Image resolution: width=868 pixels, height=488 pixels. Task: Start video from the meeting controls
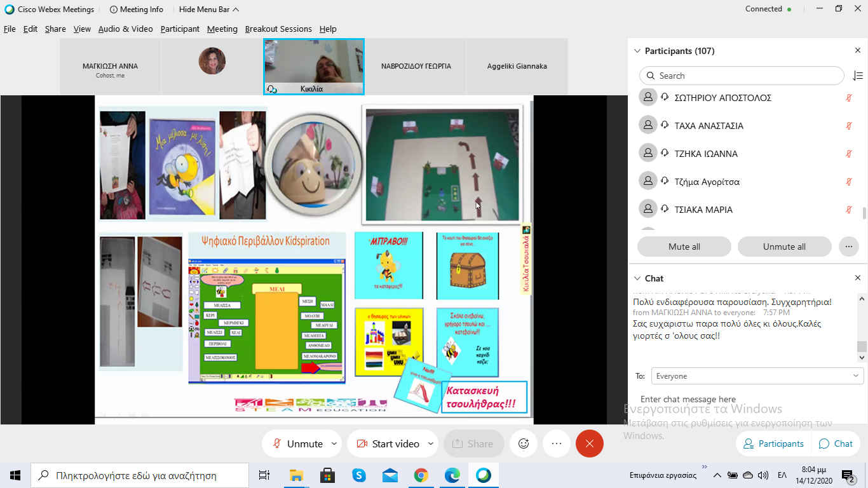pyautogui.click(x=387, y=444)
